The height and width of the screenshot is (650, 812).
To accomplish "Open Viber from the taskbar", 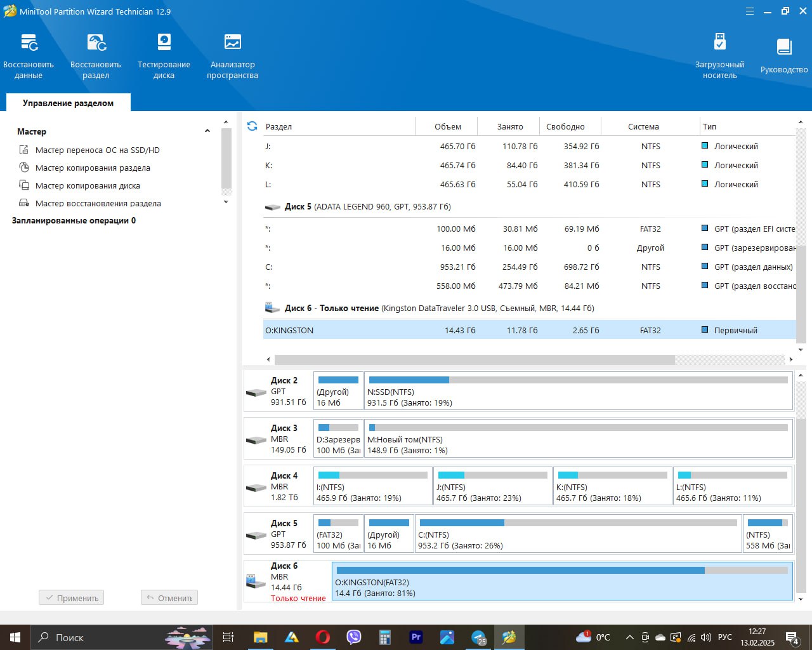I will coord(354,637).
